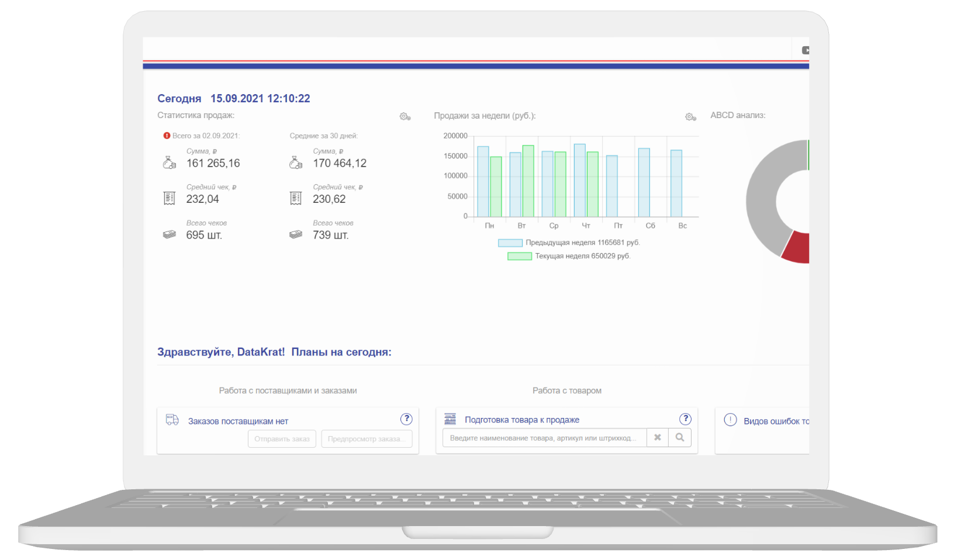
Task: Click Здравствуйте, DataKrat! greeting text
Action: coord(221,352)
